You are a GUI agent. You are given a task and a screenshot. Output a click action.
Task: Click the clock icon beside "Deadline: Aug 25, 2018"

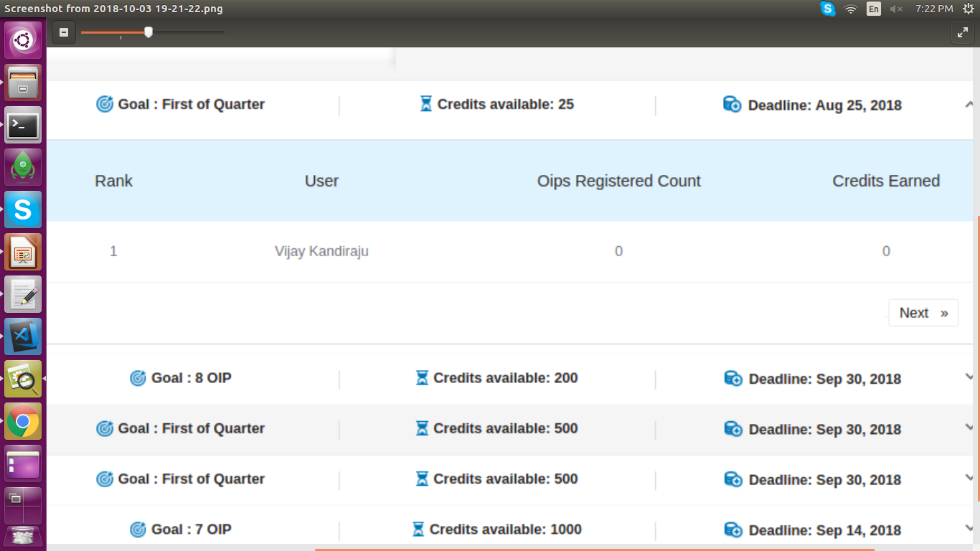click(732, 104)
